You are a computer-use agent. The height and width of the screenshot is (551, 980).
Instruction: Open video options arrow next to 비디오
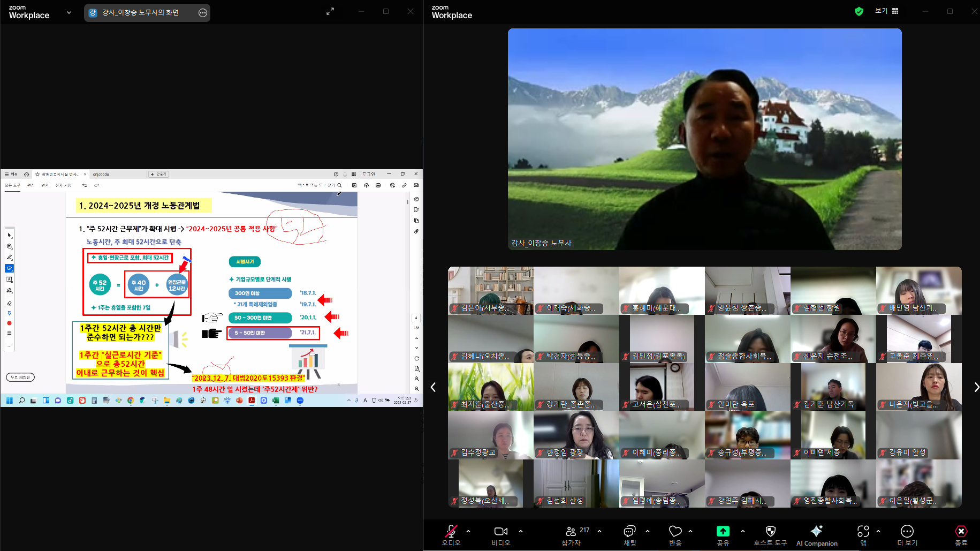point(521,531)
